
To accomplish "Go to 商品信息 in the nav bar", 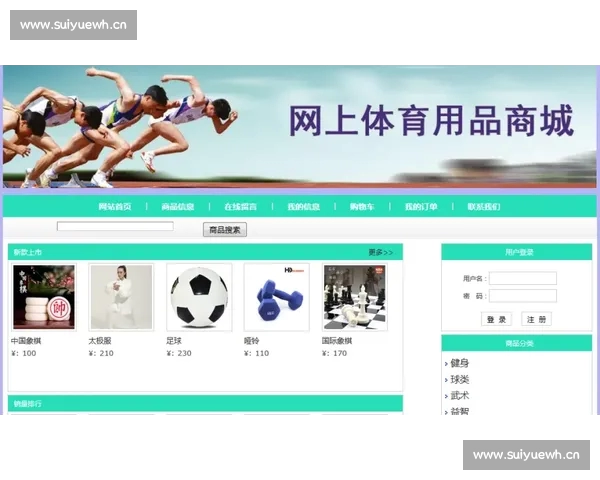I will [178, 207].
